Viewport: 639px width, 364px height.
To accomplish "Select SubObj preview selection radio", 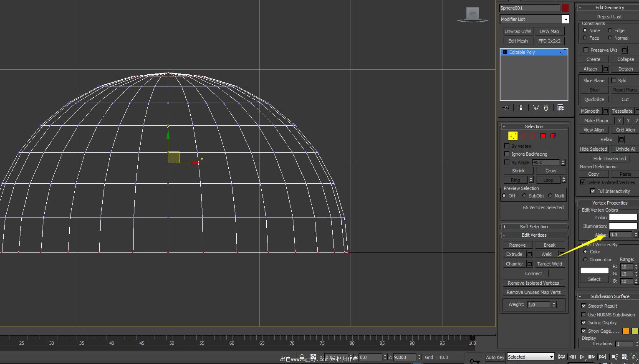I will [524, 196].
